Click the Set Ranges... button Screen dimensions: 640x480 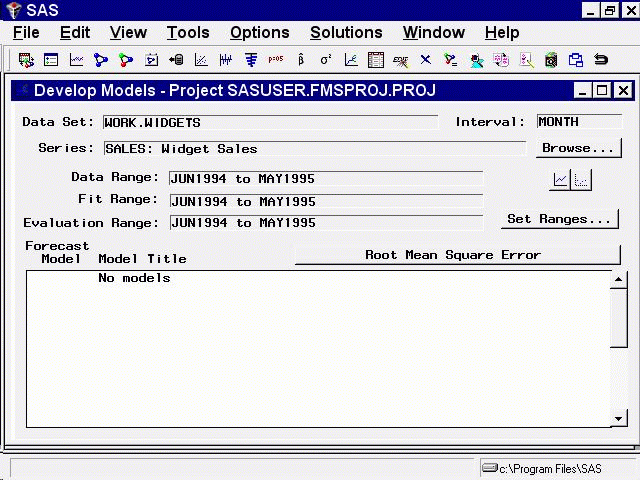pyautogui.click(x=560, y=219)
